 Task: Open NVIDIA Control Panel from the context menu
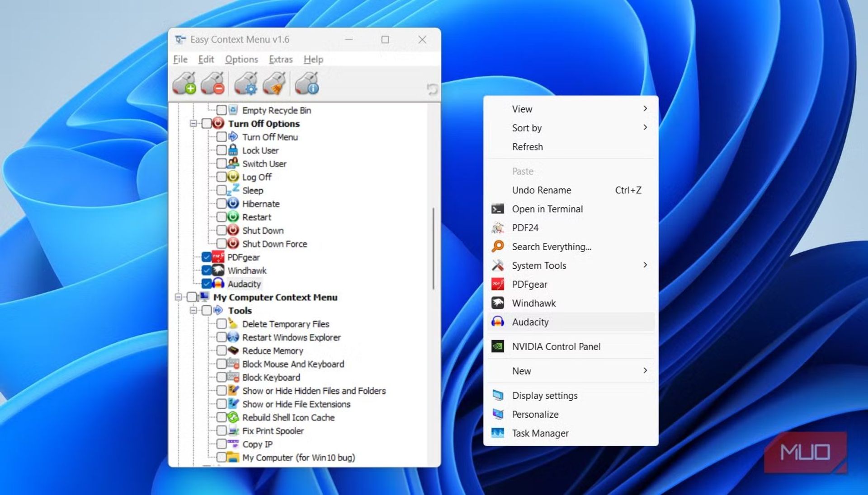coord(556,346)
